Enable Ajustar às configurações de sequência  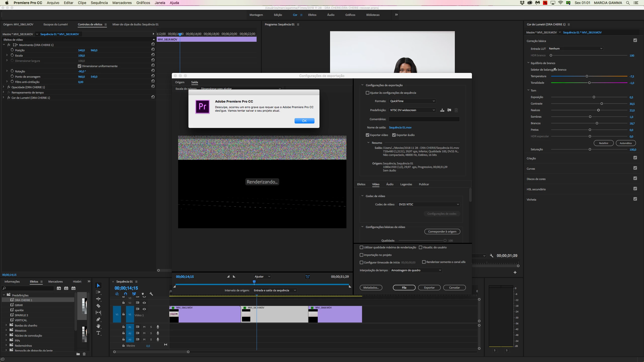tap(368, 93)
